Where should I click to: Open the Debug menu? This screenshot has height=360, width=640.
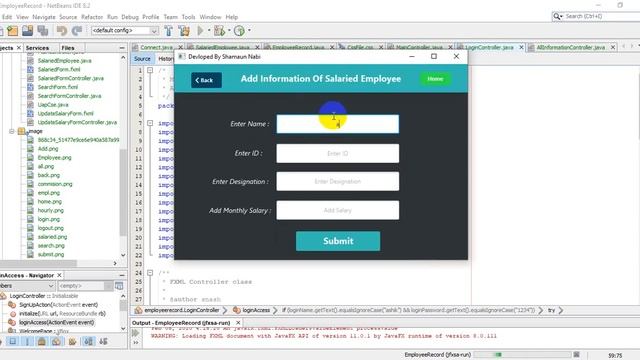pyautogui.click(x=130, y=17)
